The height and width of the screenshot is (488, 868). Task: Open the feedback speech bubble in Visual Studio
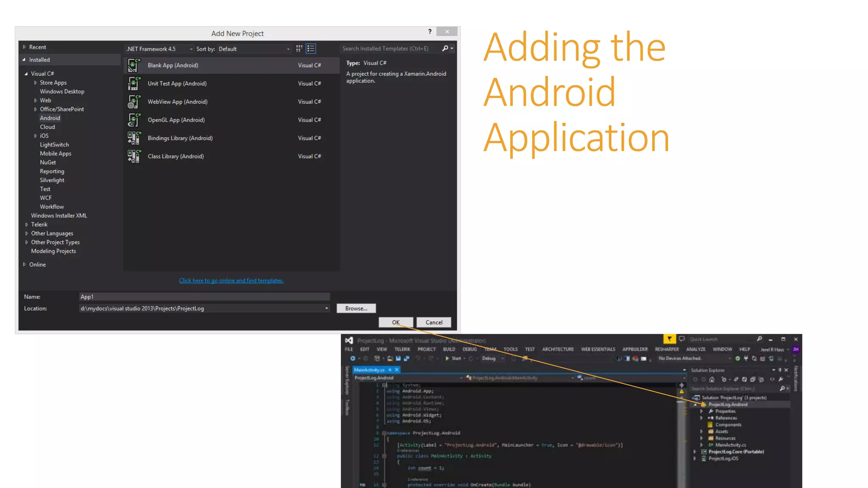(682, 339)
